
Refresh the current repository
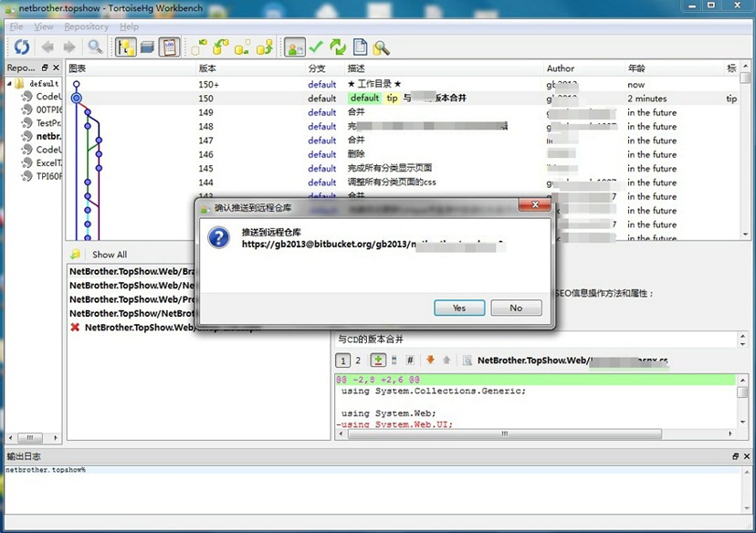(22, 47)
